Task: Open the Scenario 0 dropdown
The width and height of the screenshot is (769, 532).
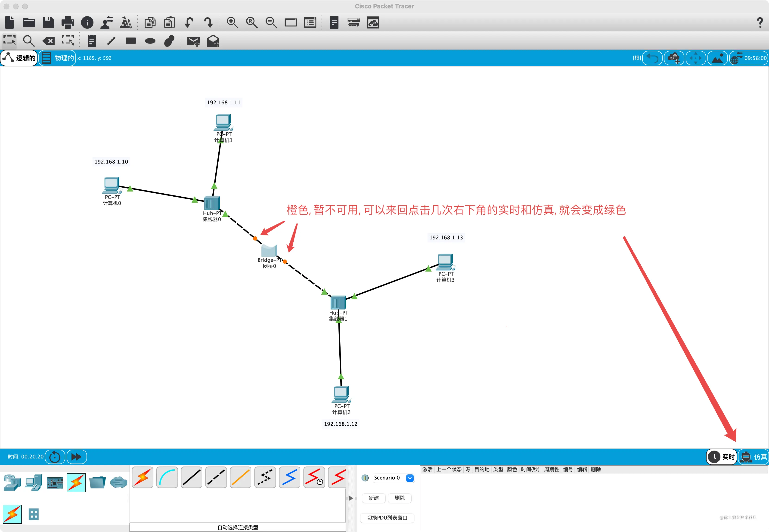Action: pyautogui.click(x=393, y=478)
